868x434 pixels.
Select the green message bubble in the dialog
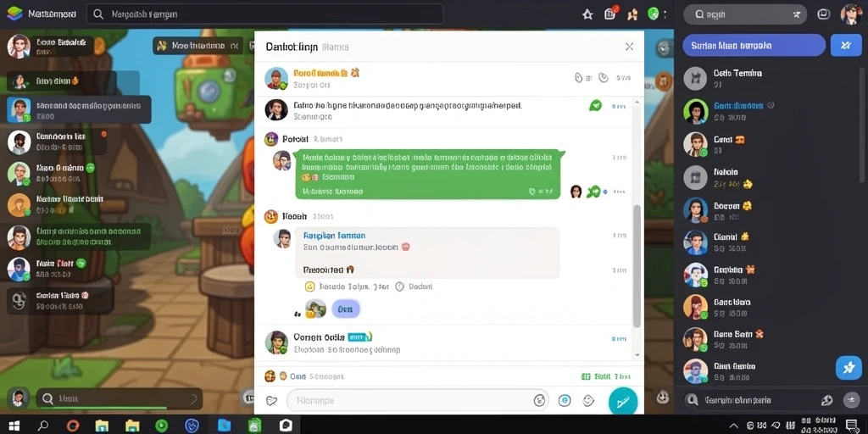pos(427,174)
